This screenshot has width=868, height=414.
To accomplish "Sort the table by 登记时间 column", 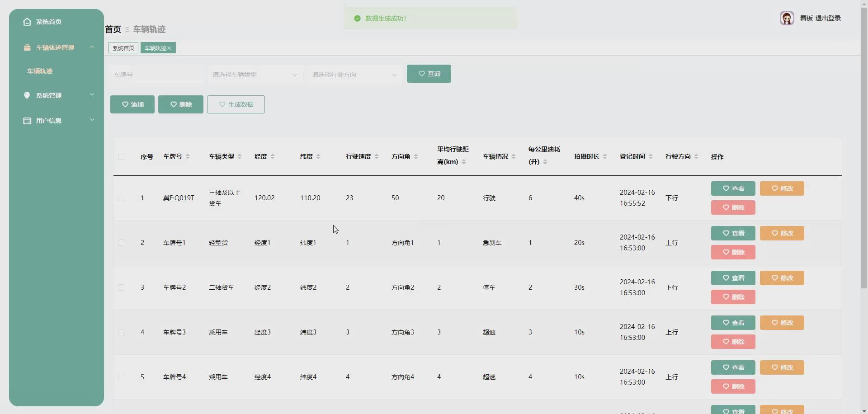I will click(x=651, y=156).
